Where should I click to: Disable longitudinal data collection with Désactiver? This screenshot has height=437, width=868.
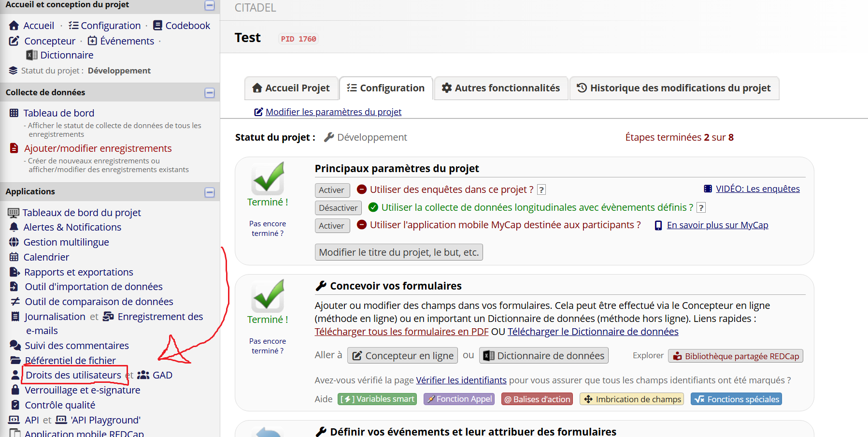338,208
